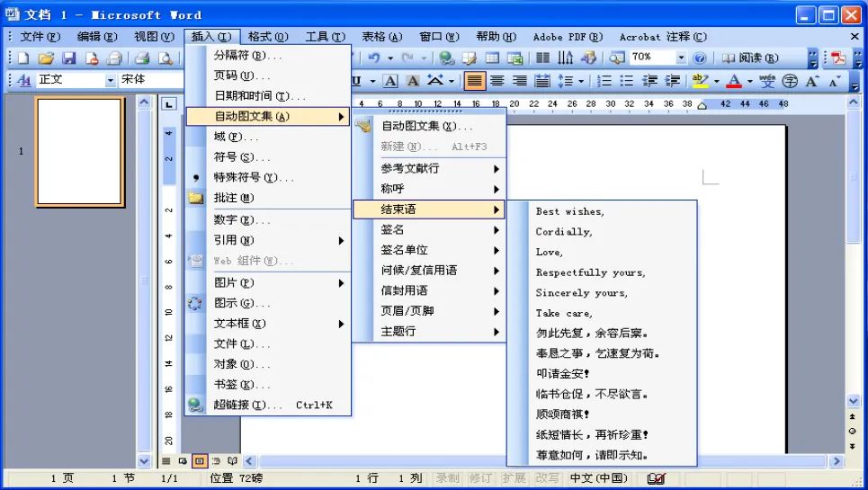Select page 1 thumbnail

tap(80, 152)
